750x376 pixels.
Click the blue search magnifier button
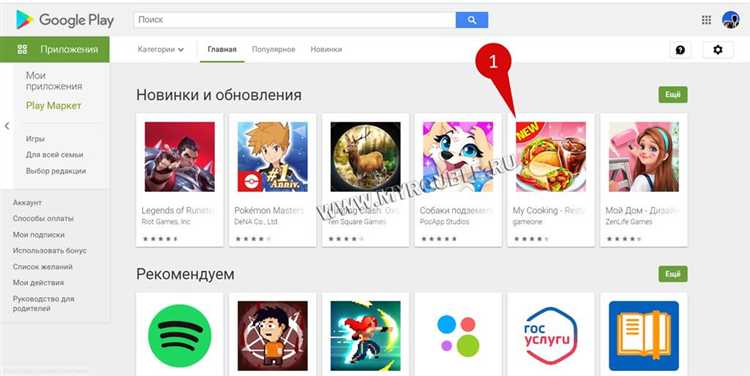point(472,20)
